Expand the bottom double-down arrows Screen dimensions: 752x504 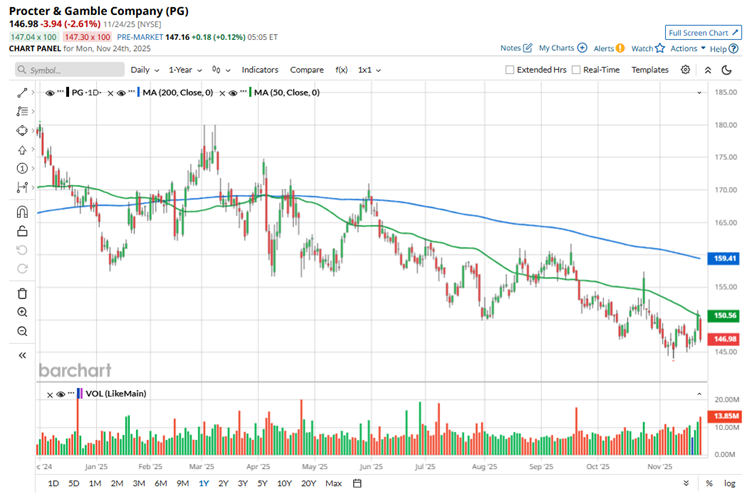[x=686, y=483]
